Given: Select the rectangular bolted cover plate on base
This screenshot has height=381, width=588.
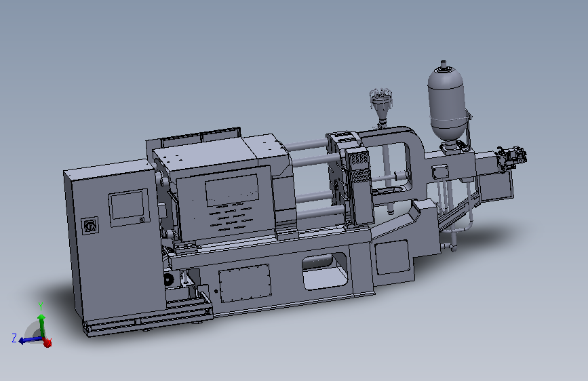Looking at the screenshot, I should point(245,283).
